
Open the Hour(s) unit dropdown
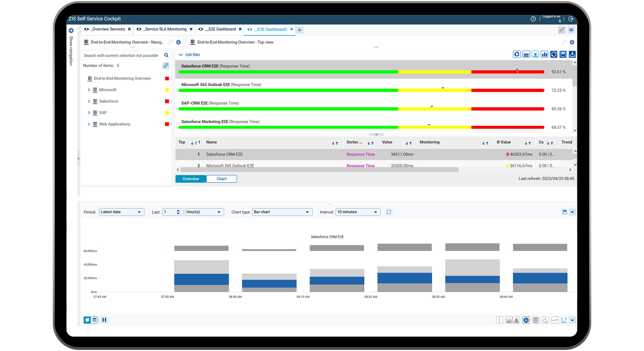pos(204,212)
